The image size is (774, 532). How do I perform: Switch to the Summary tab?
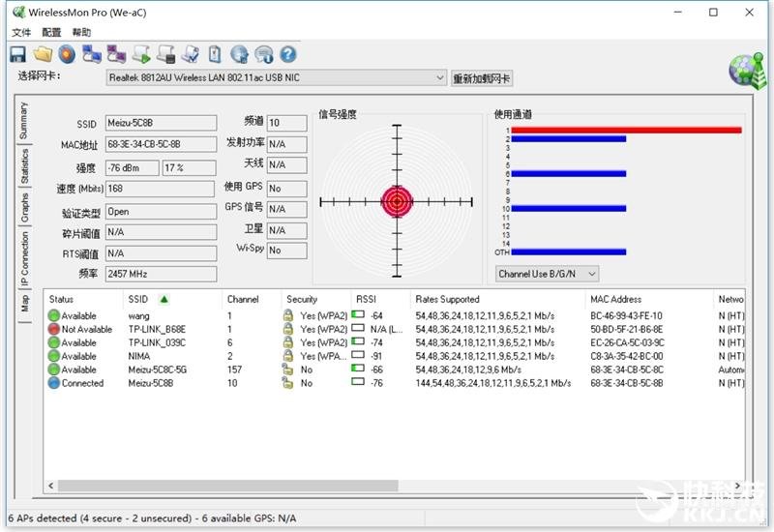click(x=24, y=120)
